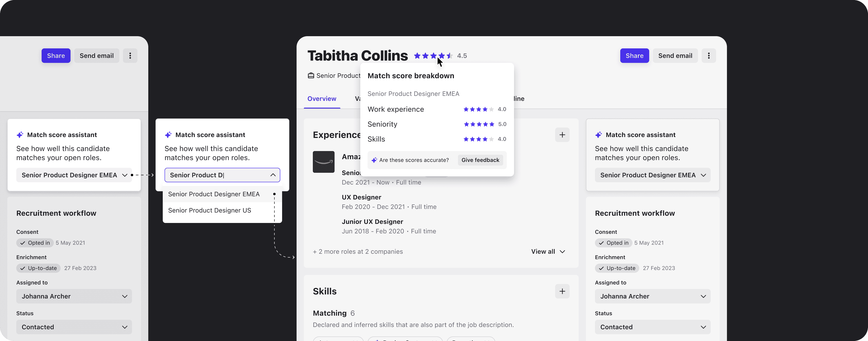This screenshot has width=868, height=341.
Task: Open right Contacted status dropdown
Action: pos(652,327)
